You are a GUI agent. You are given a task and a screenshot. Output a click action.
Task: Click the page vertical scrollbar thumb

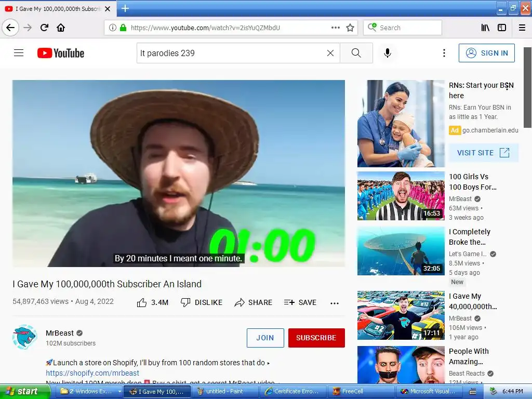click(528, 87)
